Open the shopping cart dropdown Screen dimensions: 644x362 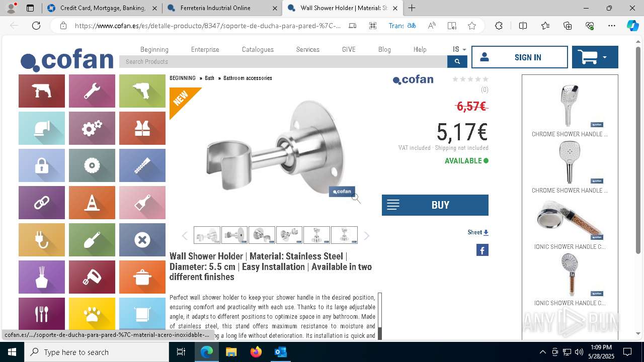coord(595,57)
